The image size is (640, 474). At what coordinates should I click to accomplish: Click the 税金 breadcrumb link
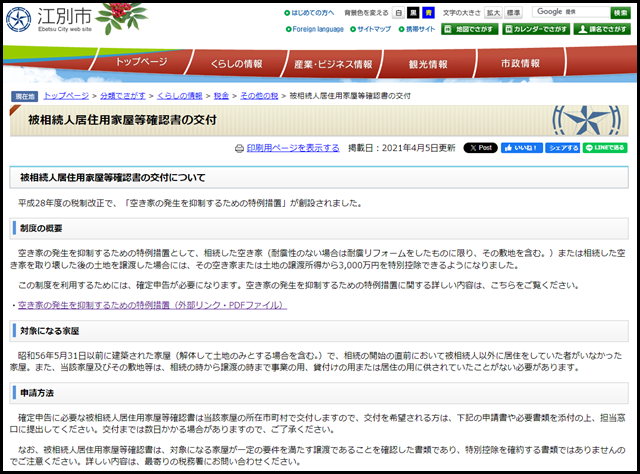coord(221,96)
